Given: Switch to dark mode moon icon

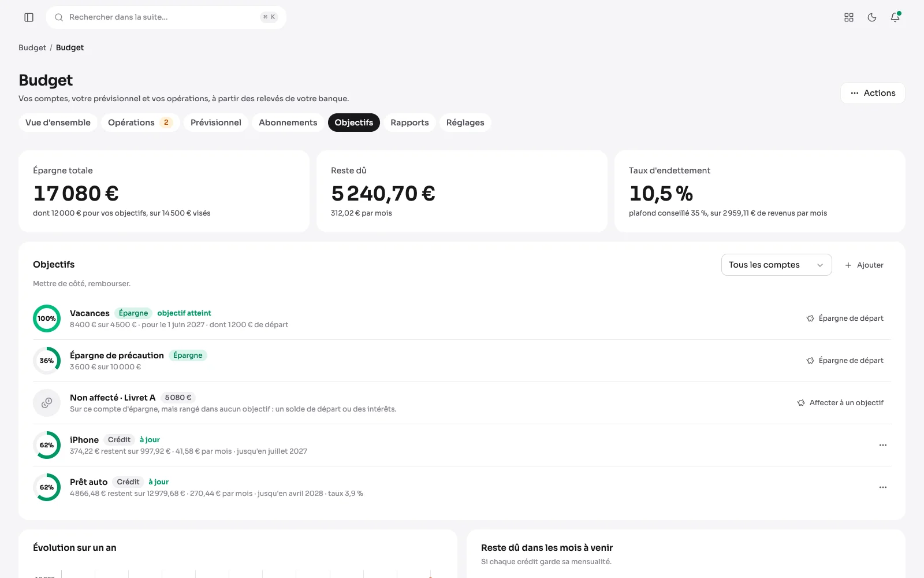Looking at the screenshot, I should coord(872,17).
